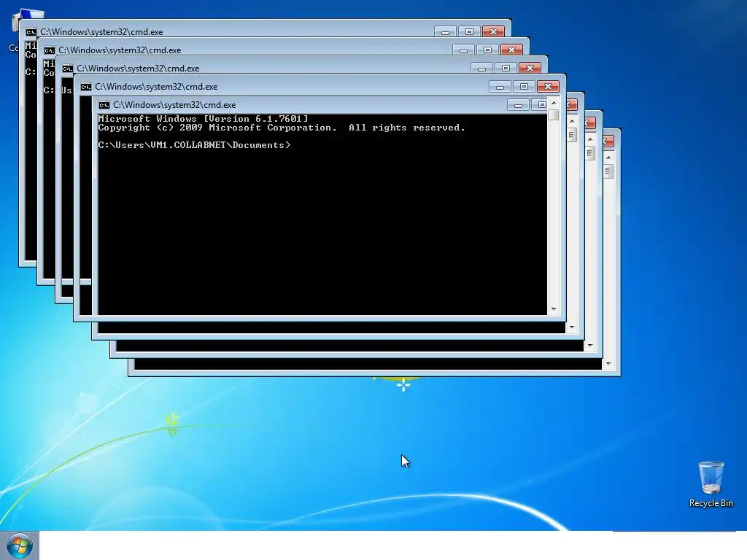Minimize the cmd window showing the Documents prompt
Screen dimensions: 747x560
(518, 105)
